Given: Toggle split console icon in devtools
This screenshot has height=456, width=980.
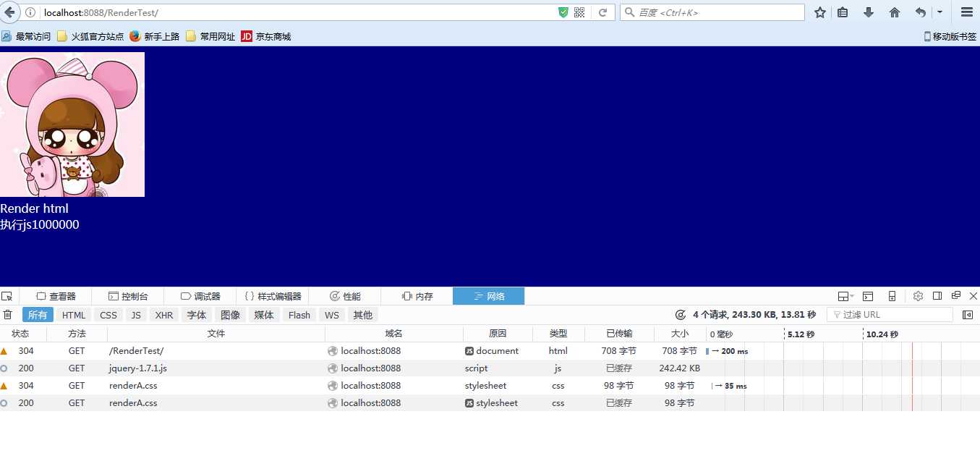Looking at the screenshot, I should pos(868,296).
